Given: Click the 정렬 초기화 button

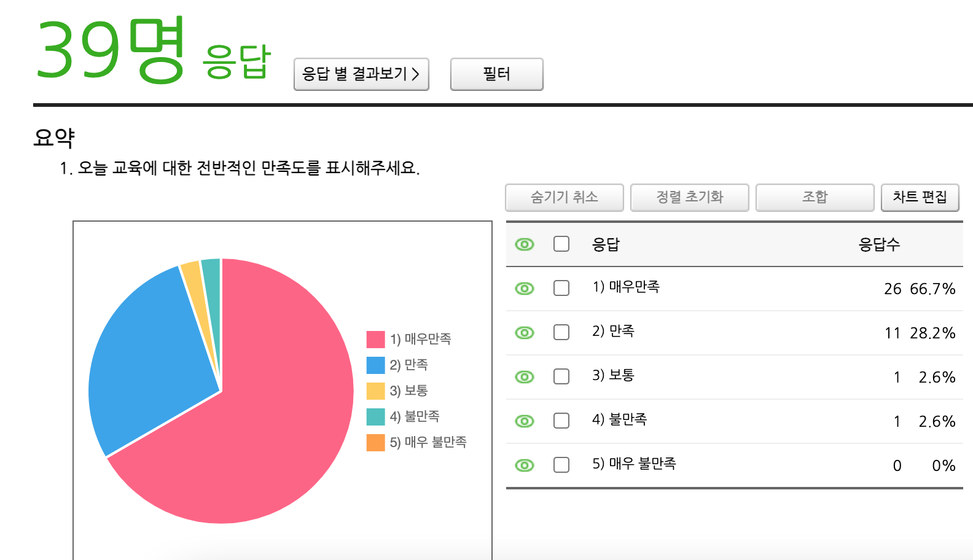Looking at the screenshot, I should coord(689,197).
